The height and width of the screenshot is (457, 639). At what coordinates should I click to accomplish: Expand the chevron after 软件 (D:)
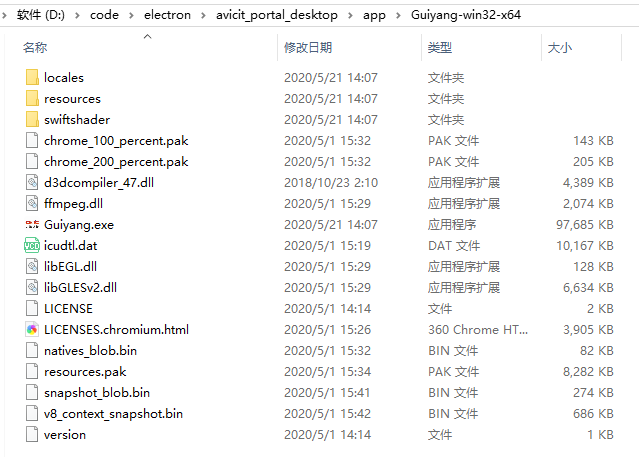[77, 15]
